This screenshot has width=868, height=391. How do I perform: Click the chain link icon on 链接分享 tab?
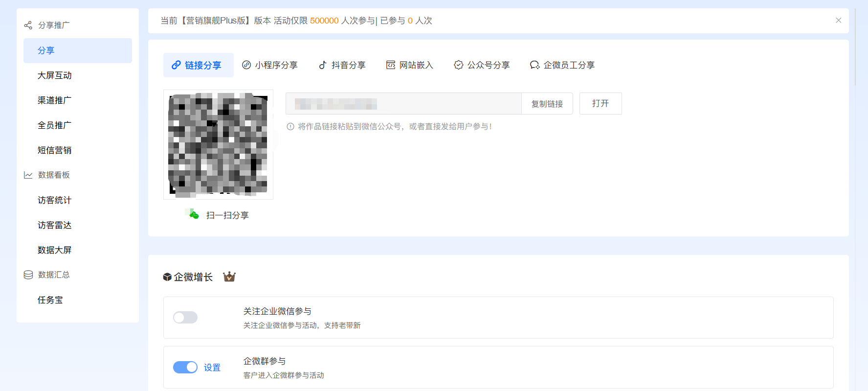point(176,65)
